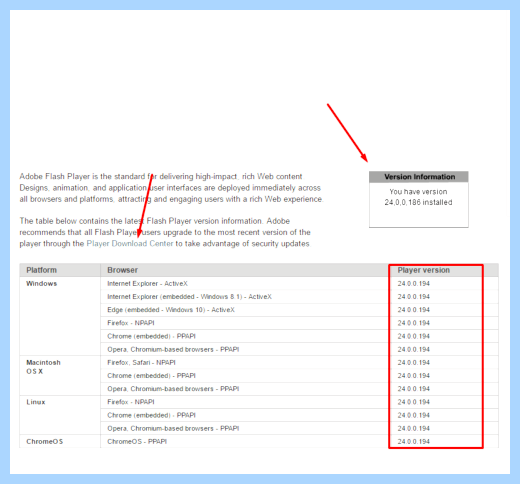Click 'Internet Explorer (embedded - Windows 8.1) - ActiveX'

[x=189, y=297]
